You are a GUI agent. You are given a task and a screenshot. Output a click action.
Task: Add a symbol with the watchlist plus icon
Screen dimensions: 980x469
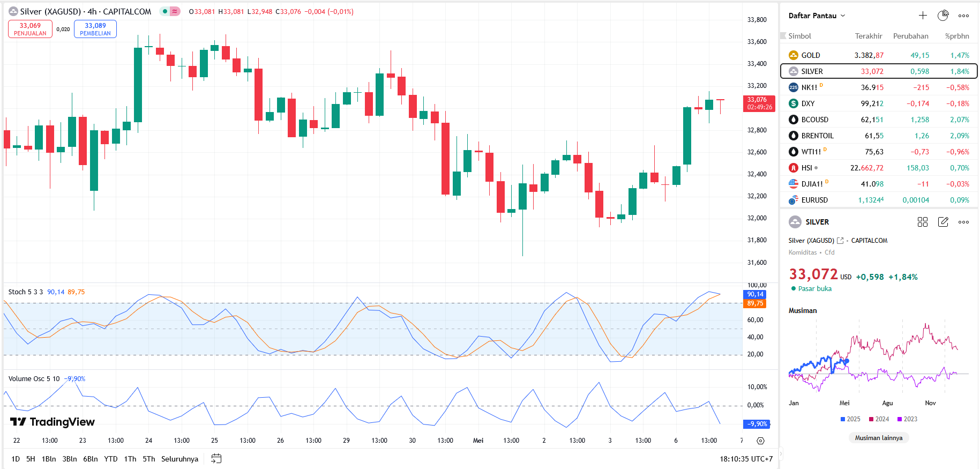tap(923, 16)
